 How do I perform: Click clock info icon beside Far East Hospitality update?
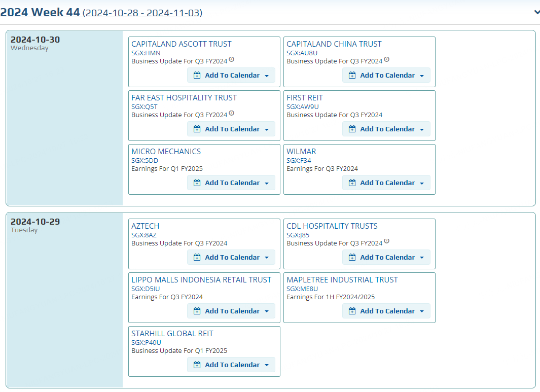pos(231,113)
